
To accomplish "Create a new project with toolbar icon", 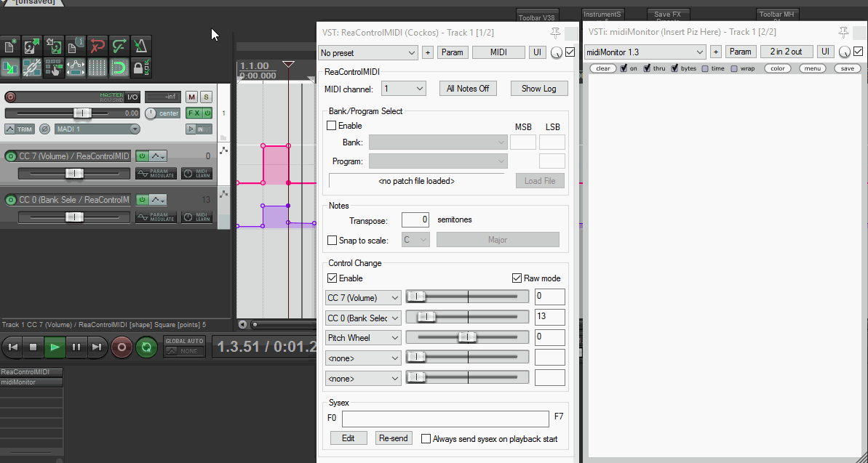I will coord(10,46).
